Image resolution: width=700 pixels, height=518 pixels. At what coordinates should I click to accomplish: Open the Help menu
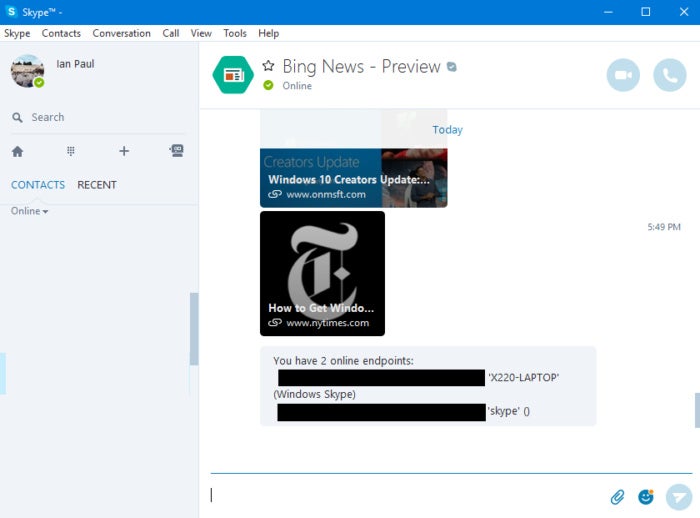268,33
